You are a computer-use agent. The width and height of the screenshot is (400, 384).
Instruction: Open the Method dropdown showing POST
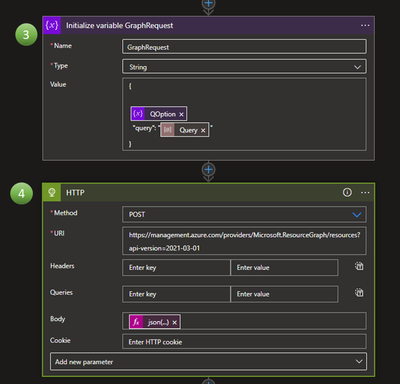[244, 214]
